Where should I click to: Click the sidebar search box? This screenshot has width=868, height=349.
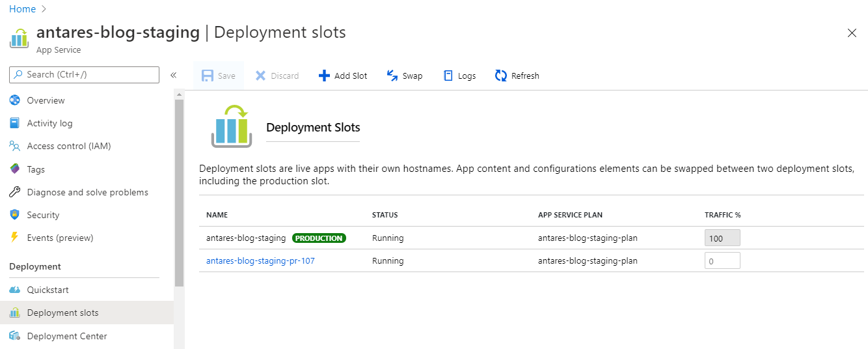(x=84, y=75)
